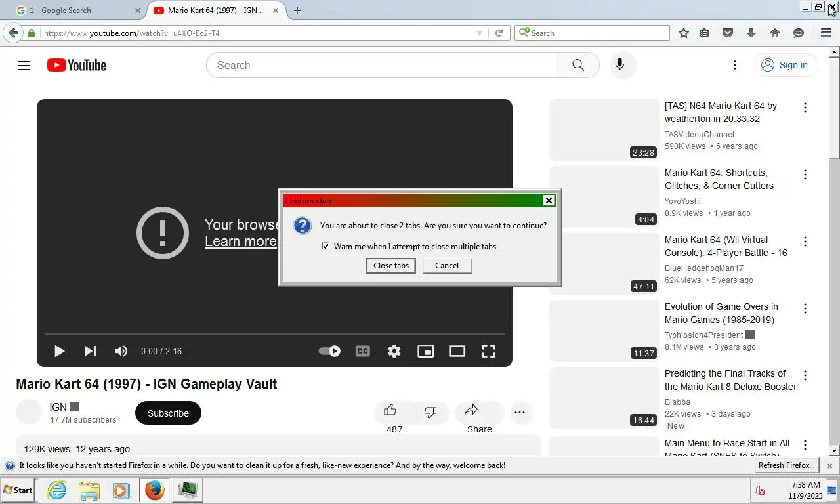Close the Mario Kart 64 tab
840x504 pixels.
tap(276, 10)
